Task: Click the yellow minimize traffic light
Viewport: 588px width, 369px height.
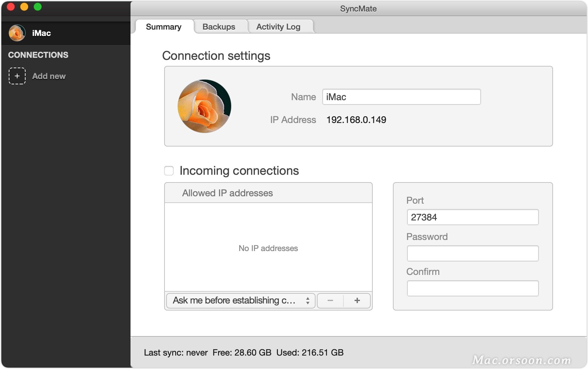Action: 24,6
